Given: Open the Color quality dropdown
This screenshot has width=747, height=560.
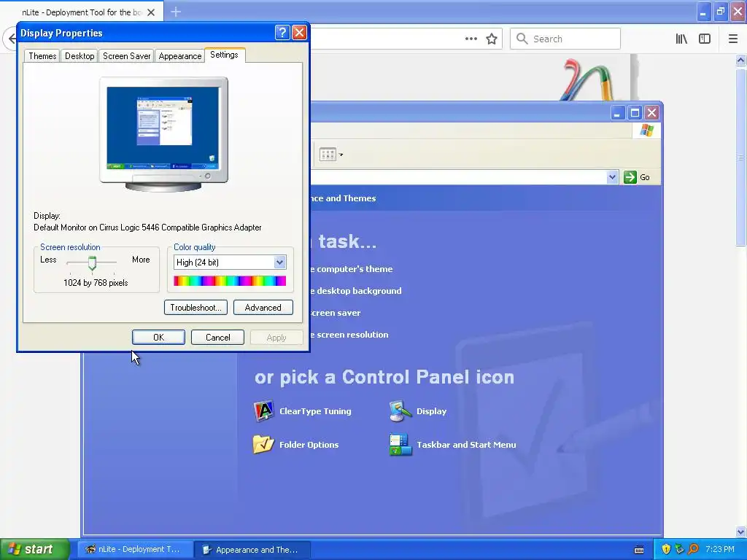Looking at the screenshot, I should tap(279, 262).
